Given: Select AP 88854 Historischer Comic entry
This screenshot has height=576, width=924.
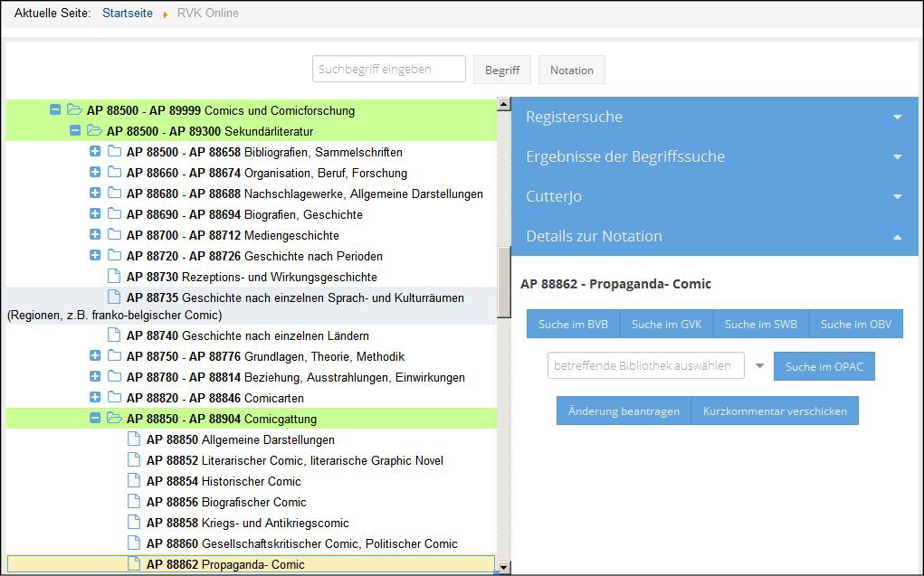Looking at the screenshot, I should coord(224,481).
